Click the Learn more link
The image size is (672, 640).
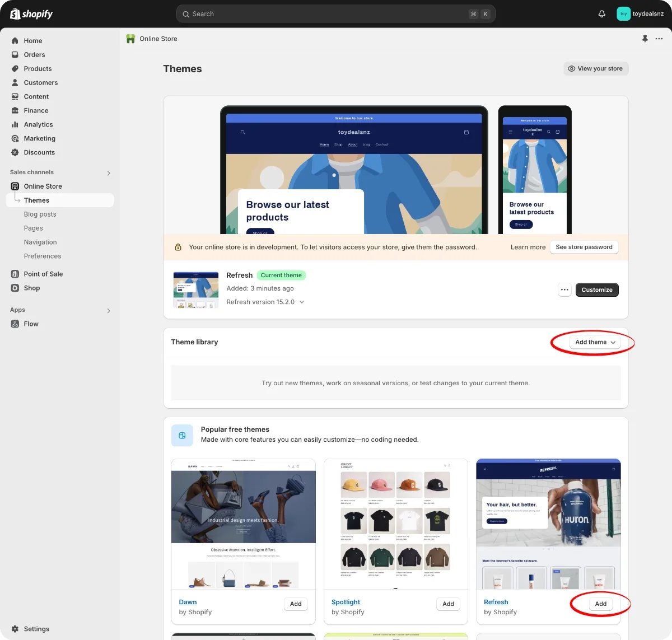coord(528,247)
